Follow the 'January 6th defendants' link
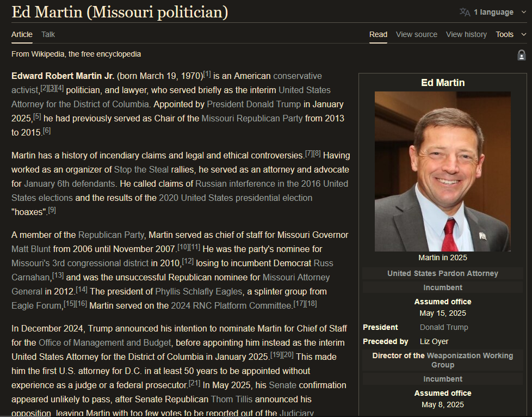 pyautogui.click(x=70, y=183)
